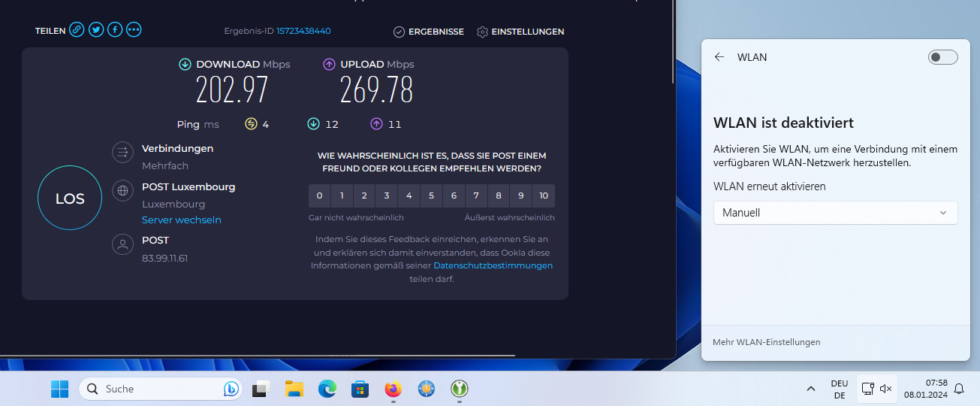Click the browser window vertical scrollbar
The height and width of the screenshot is (406, 980).
click(x=673, y=41)
